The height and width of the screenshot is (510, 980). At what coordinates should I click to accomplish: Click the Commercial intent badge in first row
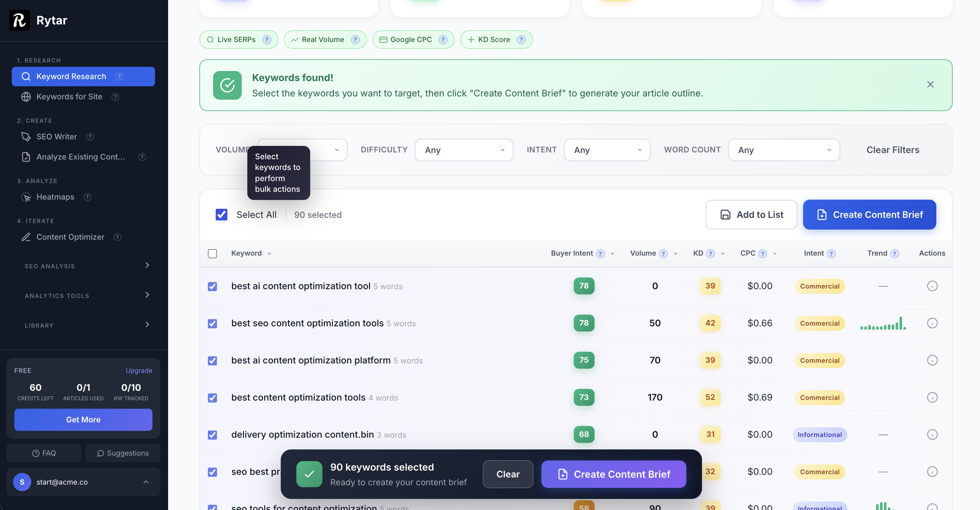point(819,286)
